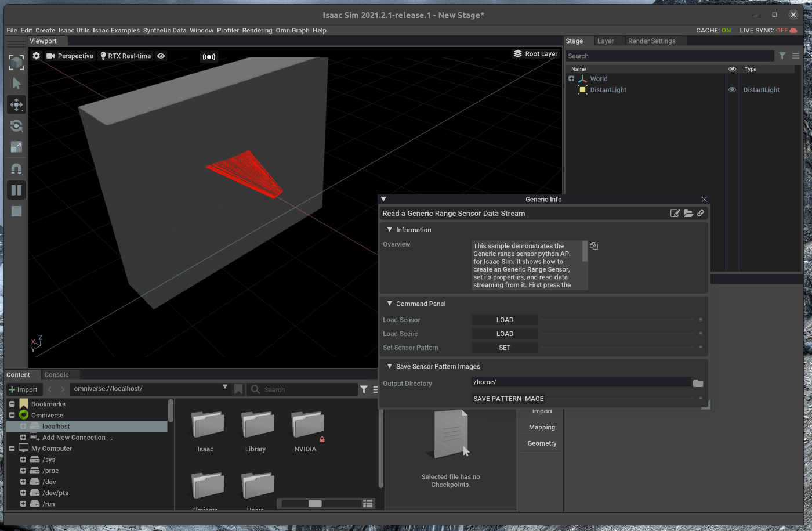
Task: Pause the simulation
Action: (x=16, y=190)
